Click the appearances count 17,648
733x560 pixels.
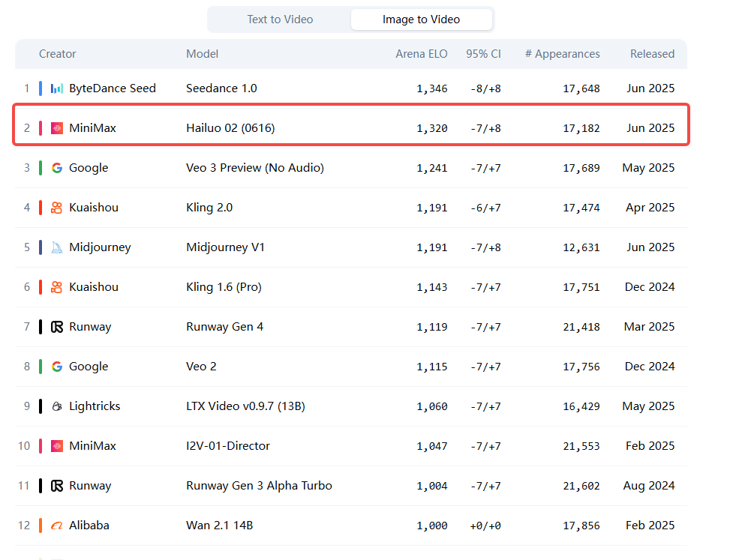tap(581, 88)
